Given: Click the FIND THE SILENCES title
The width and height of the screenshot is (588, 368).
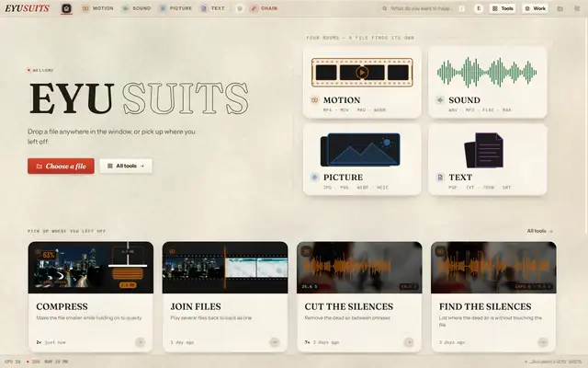Looking at the screenshot, I should [485, 306].
